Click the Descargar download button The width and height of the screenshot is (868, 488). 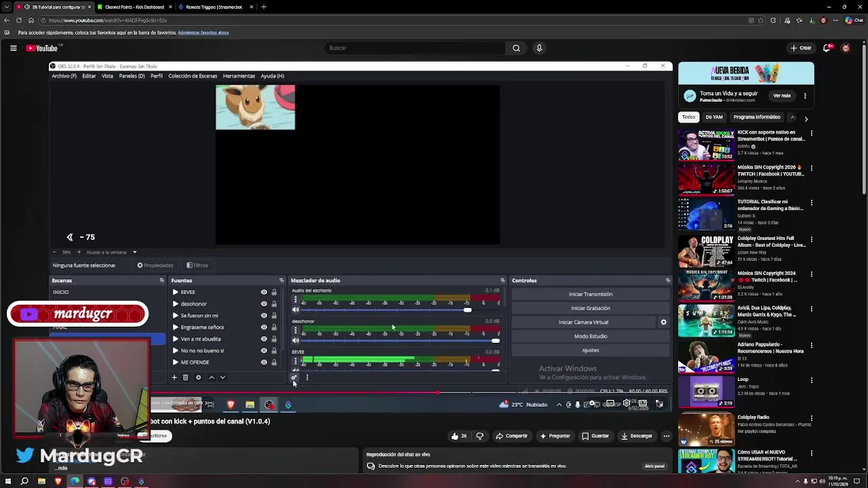click(636, 436)
